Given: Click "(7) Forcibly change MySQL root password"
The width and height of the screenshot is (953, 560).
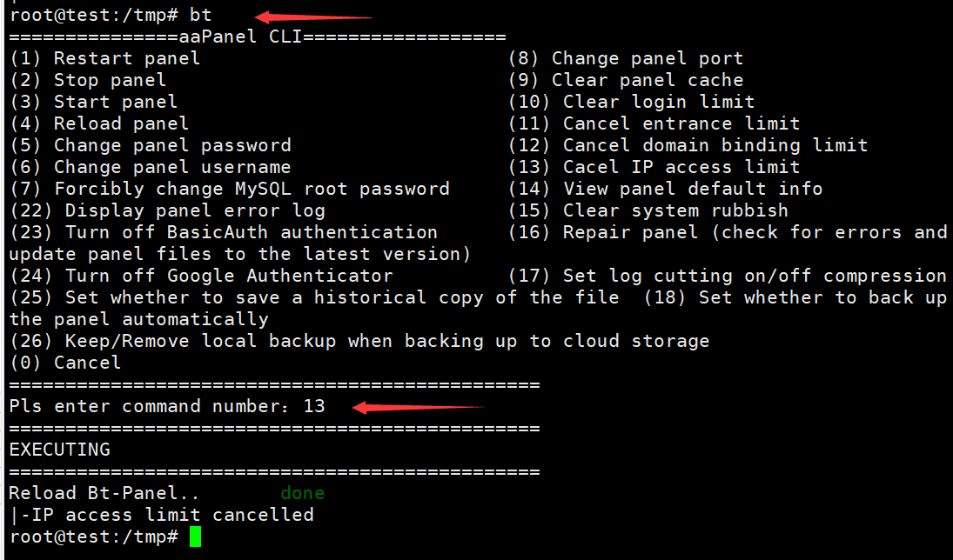Looking at the screenshot, I should (x=229, y=189).
